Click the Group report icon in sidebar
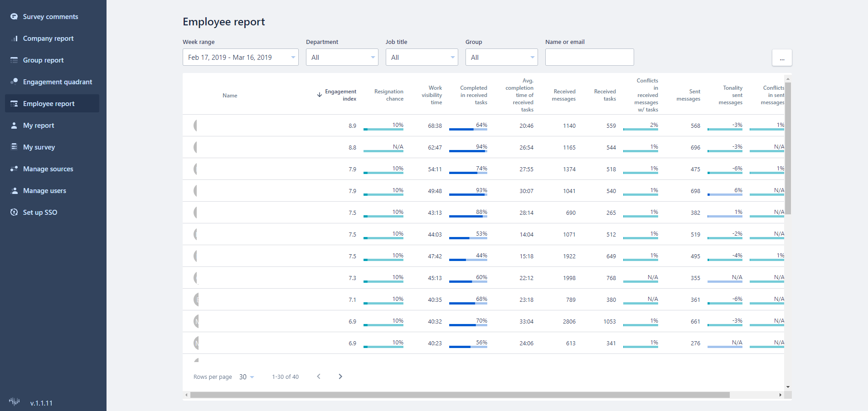Viewport: 868px width, 411px height. pos(14,60)
